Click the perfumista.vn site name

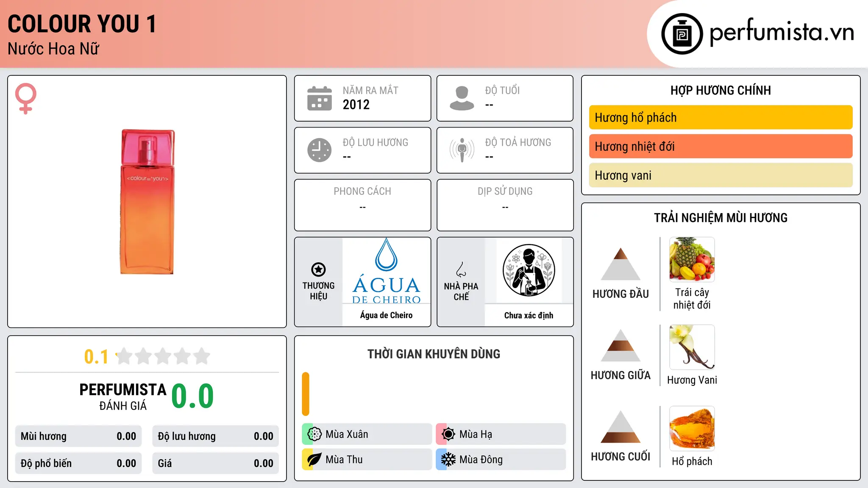782,32
